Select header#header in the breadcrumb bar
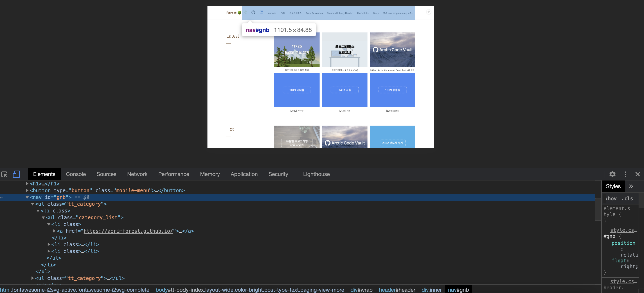The width and height of the screenshot is (644, 293). tap(397, 290)
